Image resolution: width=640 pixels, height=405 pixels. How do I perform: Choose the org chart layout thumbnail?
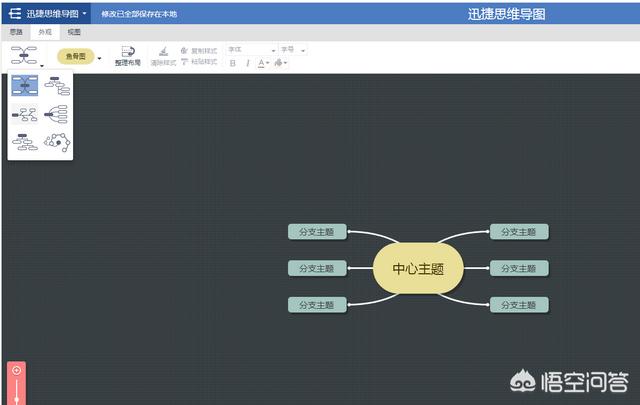click(x=25, y=142)
